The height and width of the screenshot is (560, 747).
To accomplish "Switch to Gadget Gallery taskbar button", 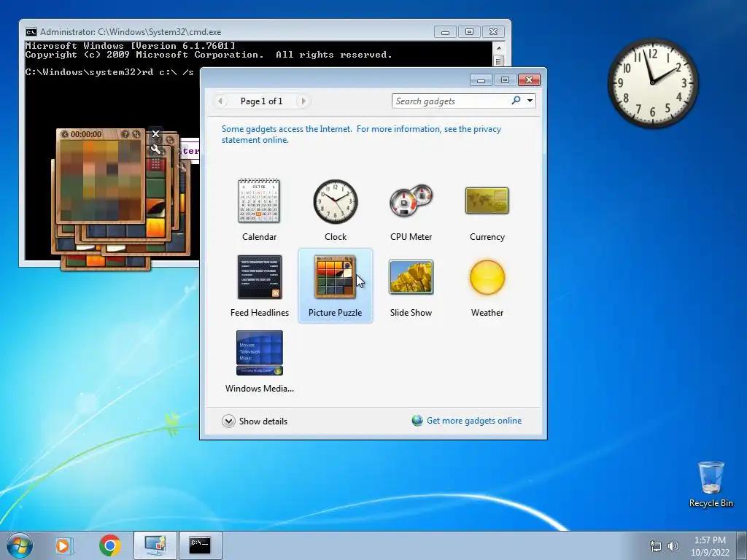I will (x=155, y=545).
